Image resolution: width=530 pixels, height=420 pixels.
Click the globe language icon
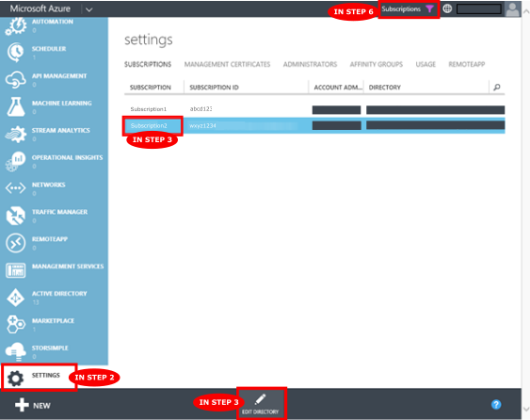(447, 8)
